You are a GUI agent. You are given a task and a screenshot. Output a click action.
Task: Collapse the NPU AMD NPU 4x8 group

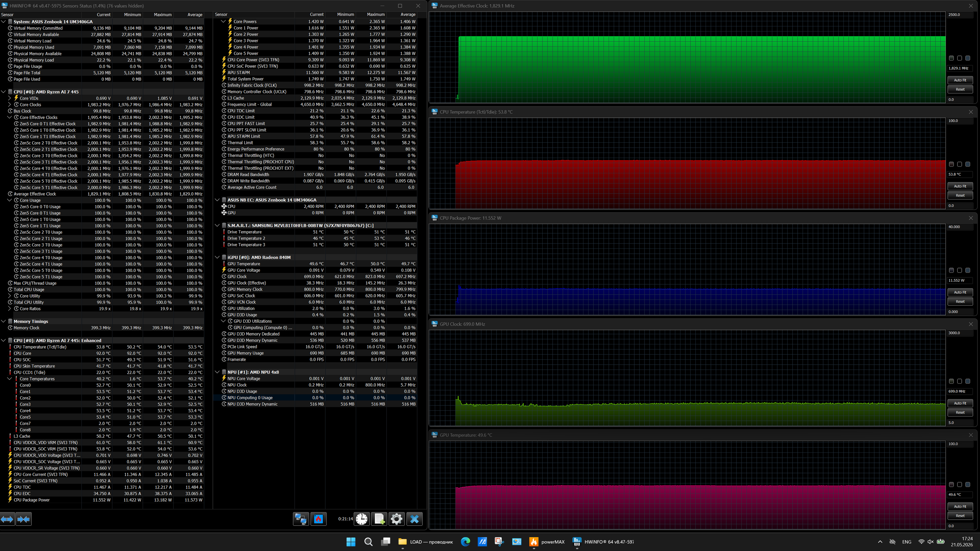217,372
